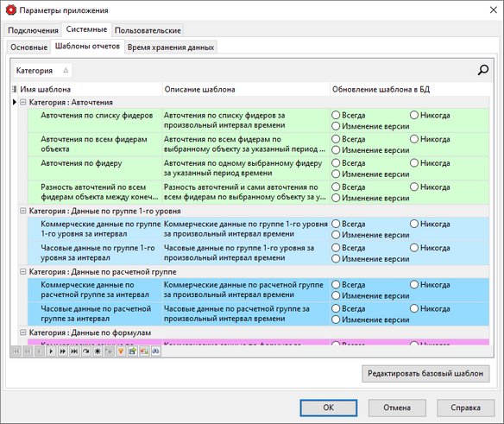Select Изменение версии for Коммерческие данные 1-го уровня
This screenshot has width=504, height=424.
pyautogui.click(x=336, y=235)
